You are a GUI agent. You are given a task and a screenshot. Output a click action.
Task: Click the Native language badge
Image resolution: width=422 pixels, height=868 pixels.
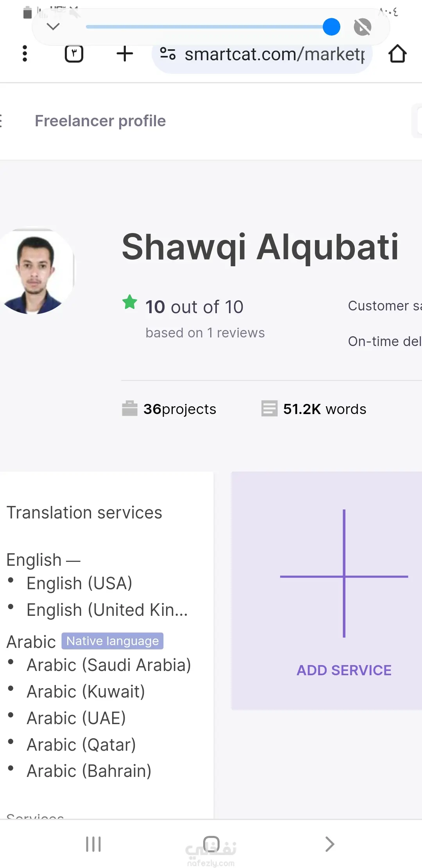113,641
